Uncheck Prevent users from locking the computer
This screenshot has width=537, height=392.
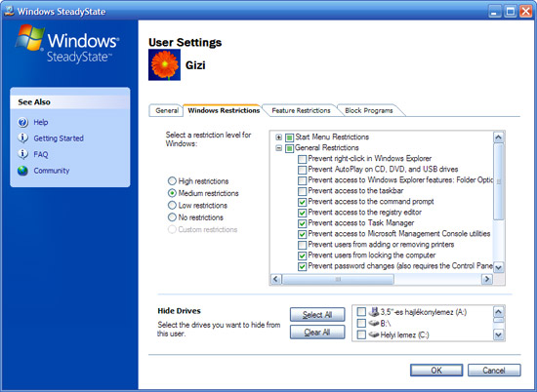302,255
